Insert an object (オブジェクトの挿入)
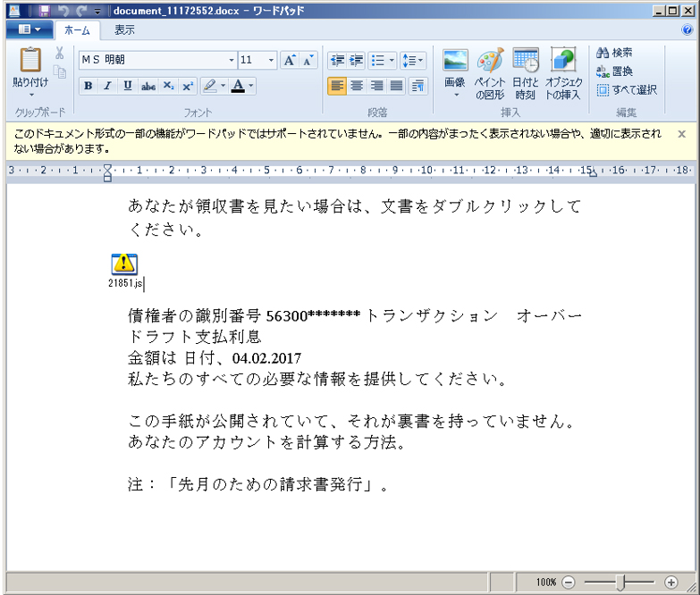Screen dimensions: 700x595 tap(563, 73)
